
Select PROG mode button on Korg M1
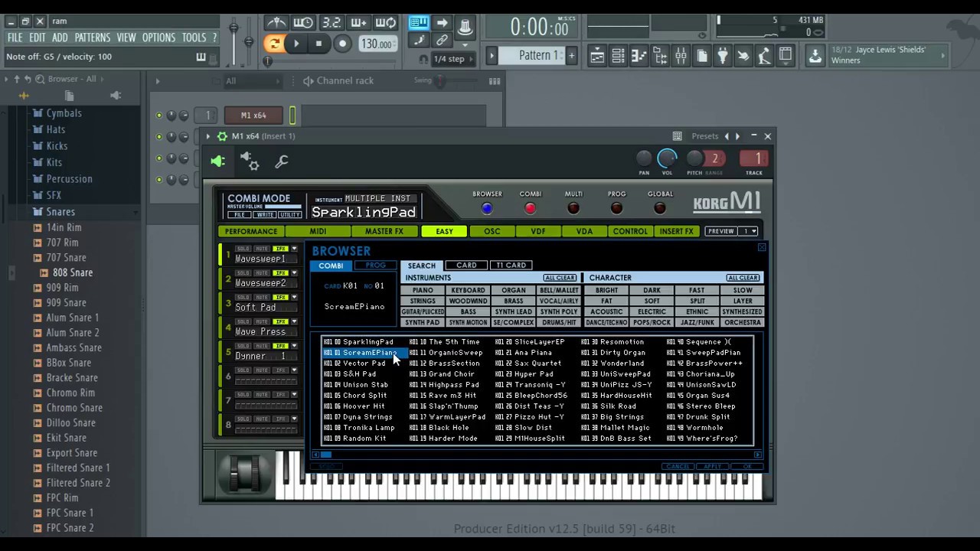(x=616, y=208)
